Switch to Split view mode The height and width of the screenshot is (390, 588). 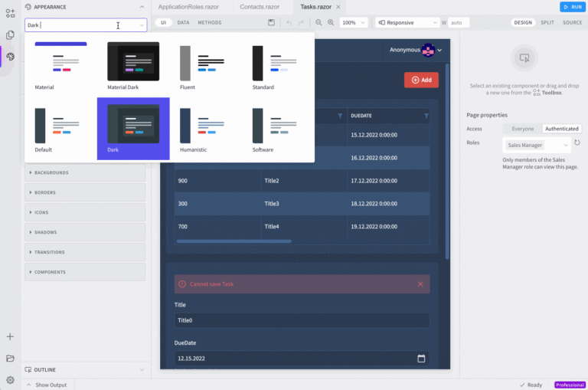[547, 23]
